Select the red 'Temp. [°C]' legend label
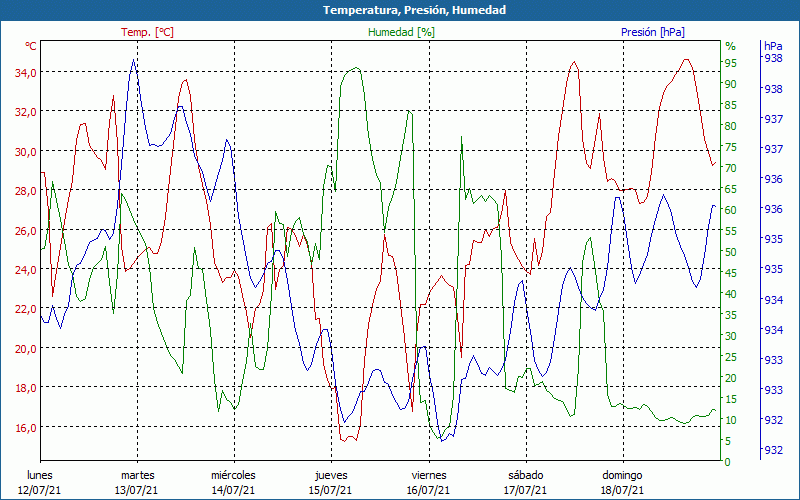 [x=147, y=32]
